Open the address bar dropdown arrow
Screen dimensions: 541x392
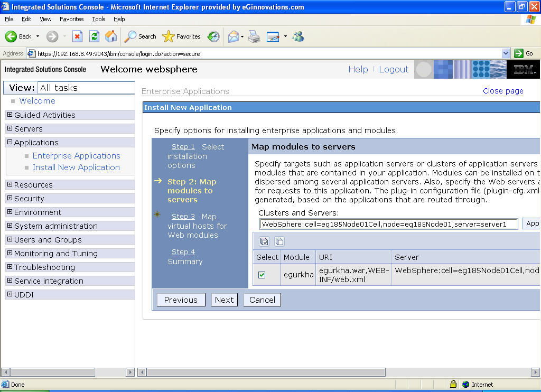pyautogui.click(x=506, y=53)
